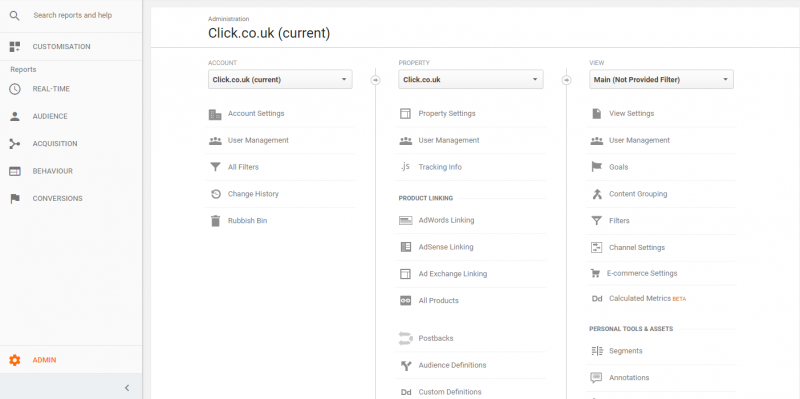This screenshot has width=800, height=399.
Task: Click the Channel Settings icon
Action: (x=596, y=247)
